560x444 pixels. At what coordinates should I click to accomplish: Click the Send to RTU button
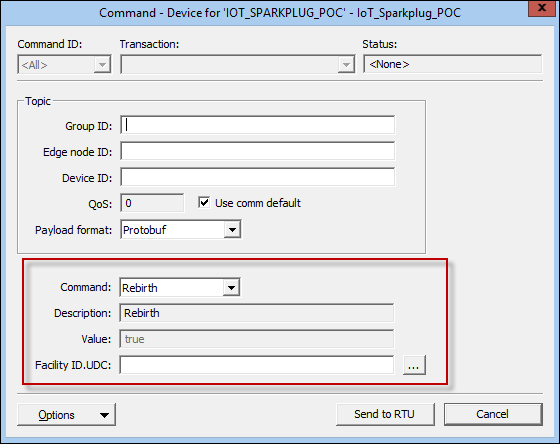[x=385, y=414]
